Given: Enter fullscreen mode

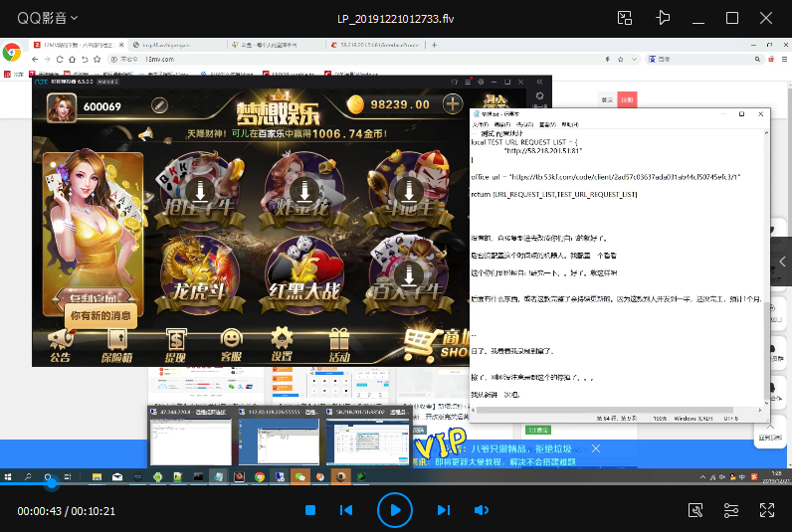Looking at the screenshot, I should (x=767, y=510).
